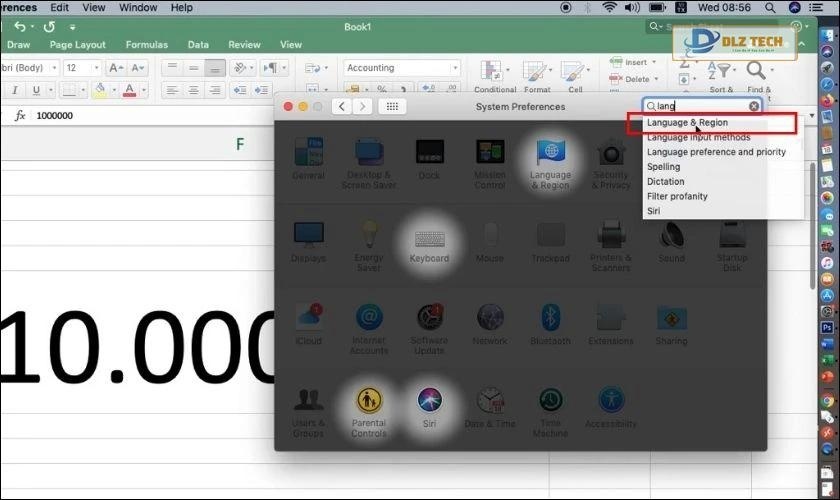Choose the 'Dictation' search suggestion
This screenshot has height=500, width=840.
(x=665, y=182)
